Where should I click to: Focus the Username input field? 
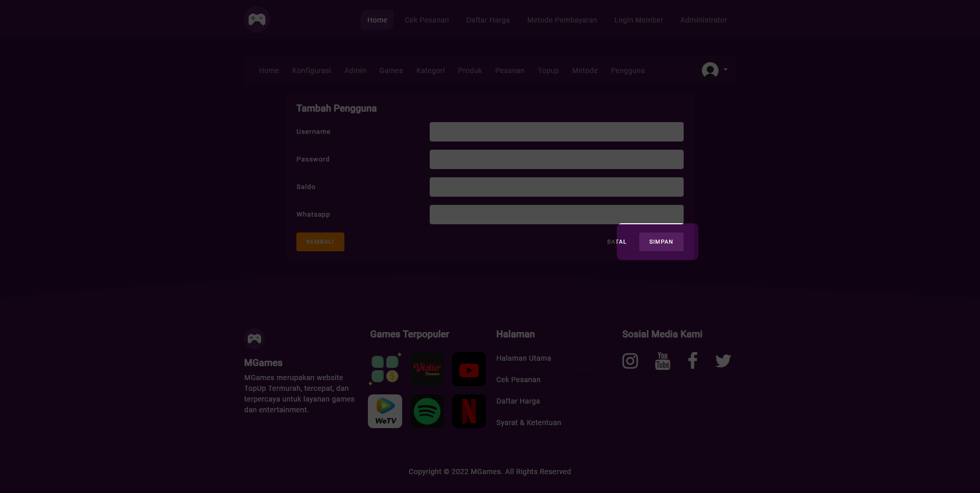[556, 132]
